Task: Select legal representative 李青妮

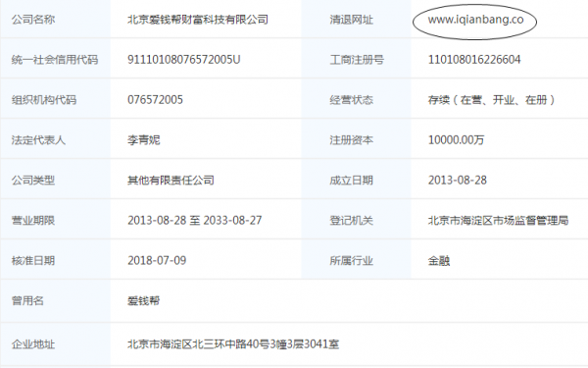Action: [144, 140]
